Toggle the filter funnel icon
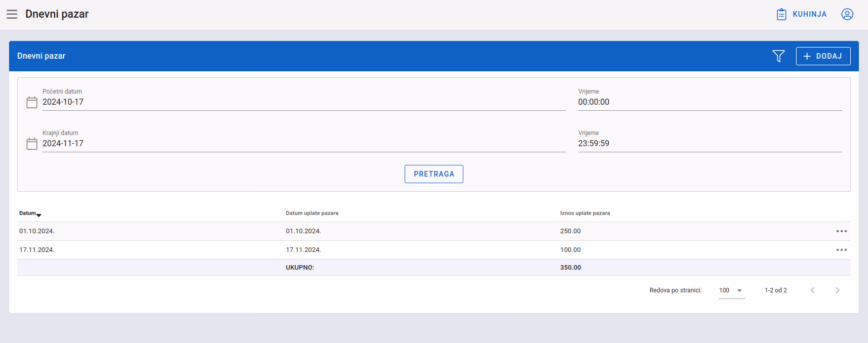 pos(778,56)
